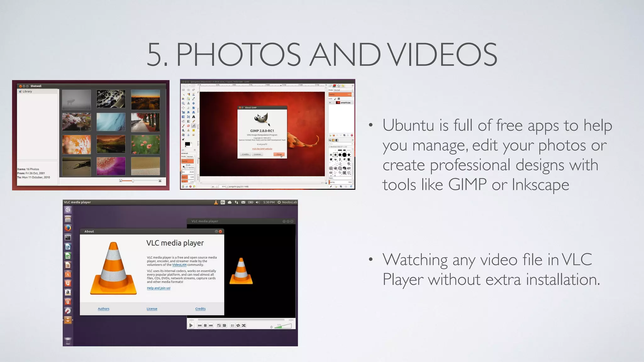Select the Paintbrush tool in GIMP

coord(183,126)
